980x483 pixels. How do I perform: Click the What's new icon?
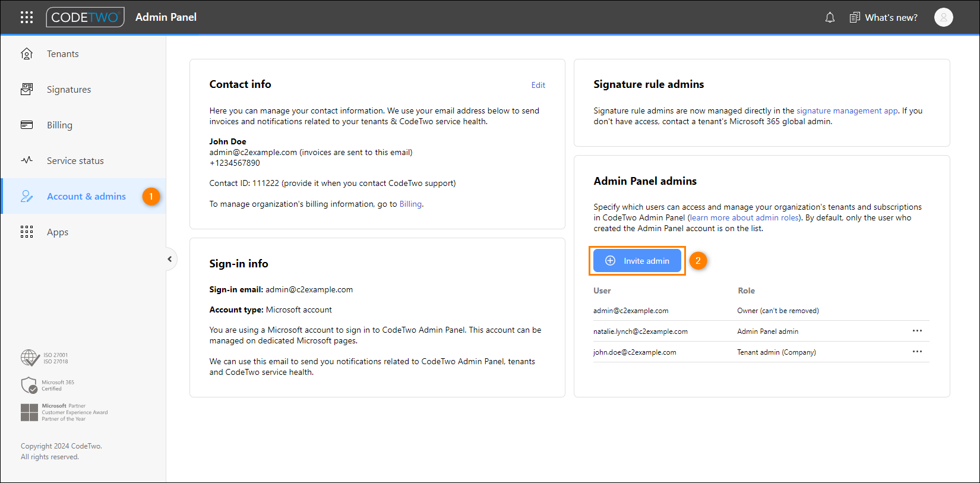point(855,17)
